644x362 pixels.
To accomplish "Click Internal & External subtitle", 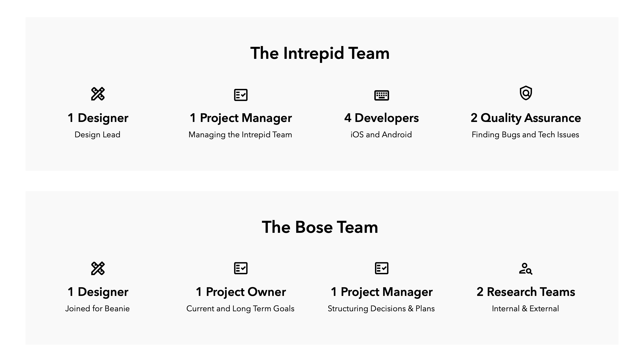I will (525, 309).
